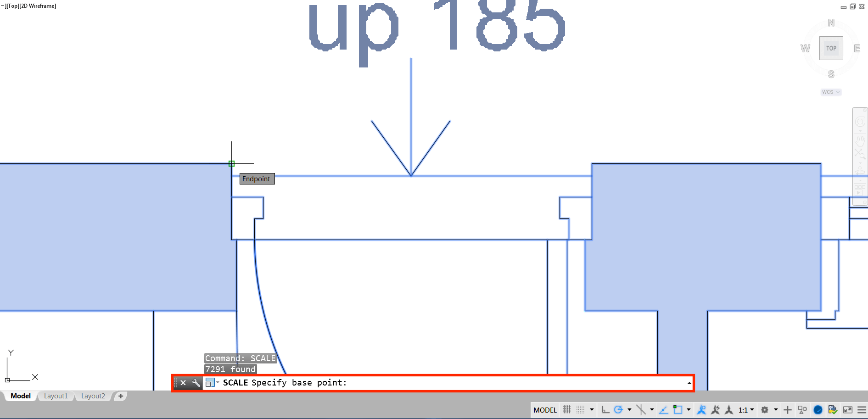Screen dimensions: 868x419
Task: Click '7291 found' history line
Action: click(x=230, y=369)
